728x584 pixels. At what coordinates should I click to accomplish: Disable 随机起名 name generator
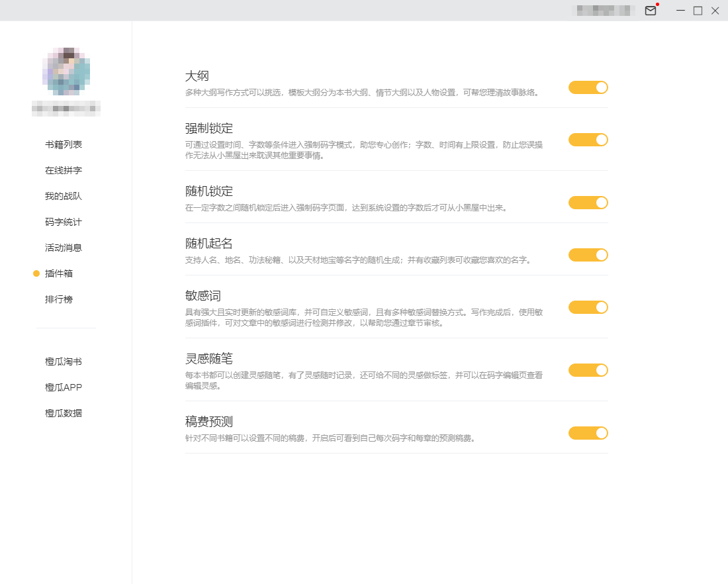pyautogui.click(x=588, y=255)
